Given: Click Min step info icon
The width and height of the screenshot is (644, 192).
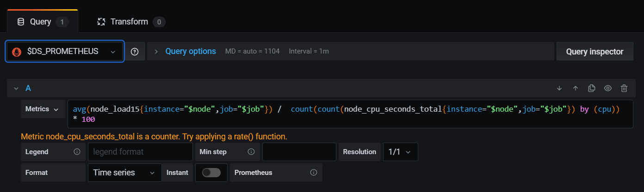Looking at the screenshot, I should click(251, 152).
